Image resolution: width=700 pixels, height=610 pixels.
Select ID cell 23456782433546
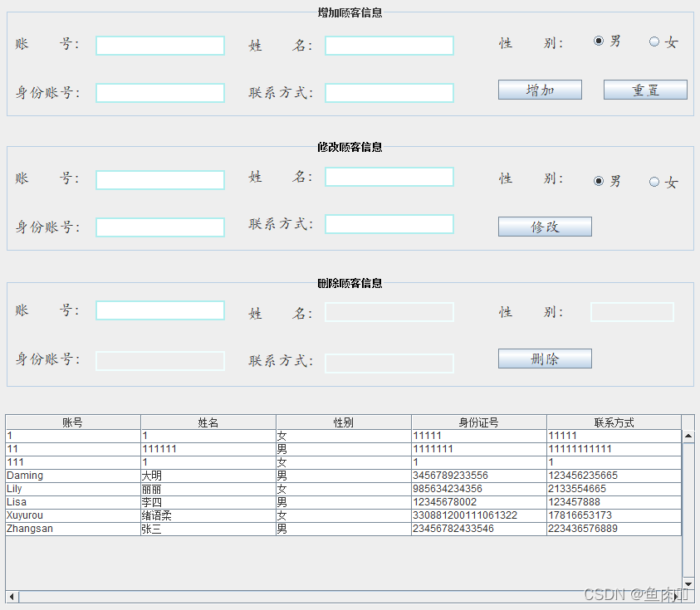pos(479,529)
